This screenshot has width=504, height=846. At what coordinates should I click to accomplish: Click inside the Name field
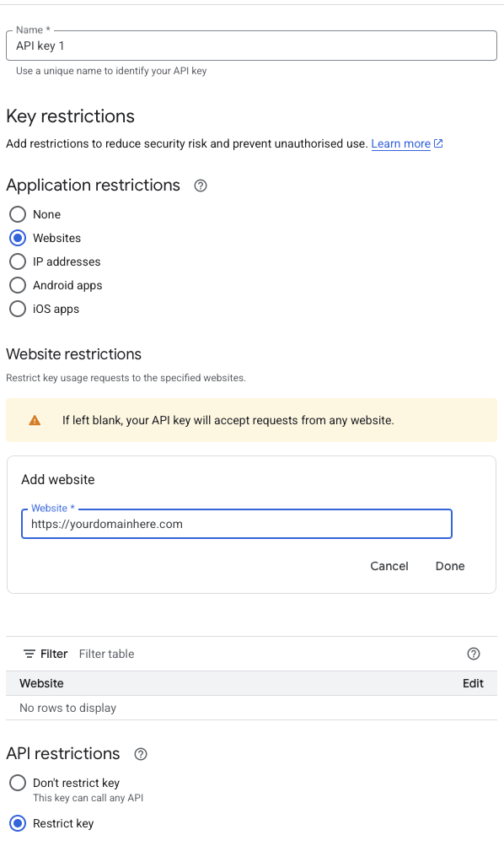point(250,46)
